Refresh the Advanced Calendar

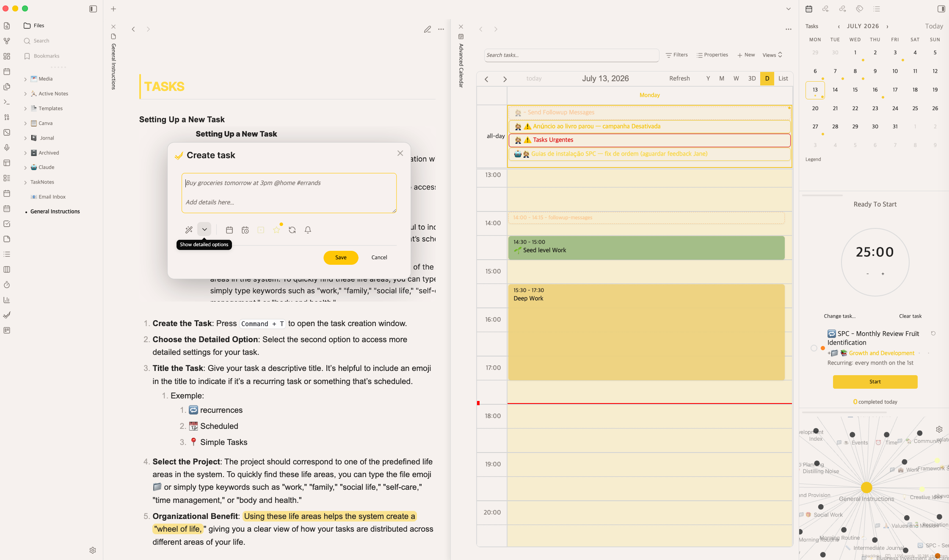click(679, 78)
